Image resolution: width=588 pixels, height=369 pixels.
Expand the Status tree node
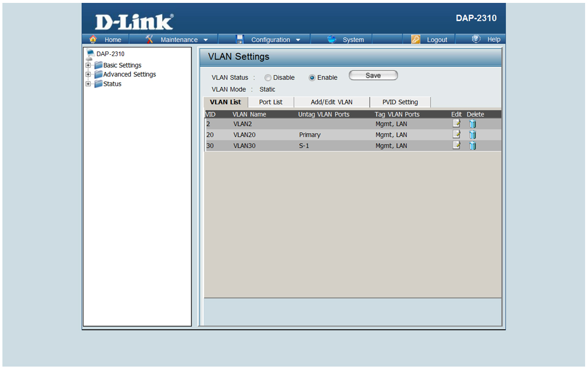click(88, 84)
